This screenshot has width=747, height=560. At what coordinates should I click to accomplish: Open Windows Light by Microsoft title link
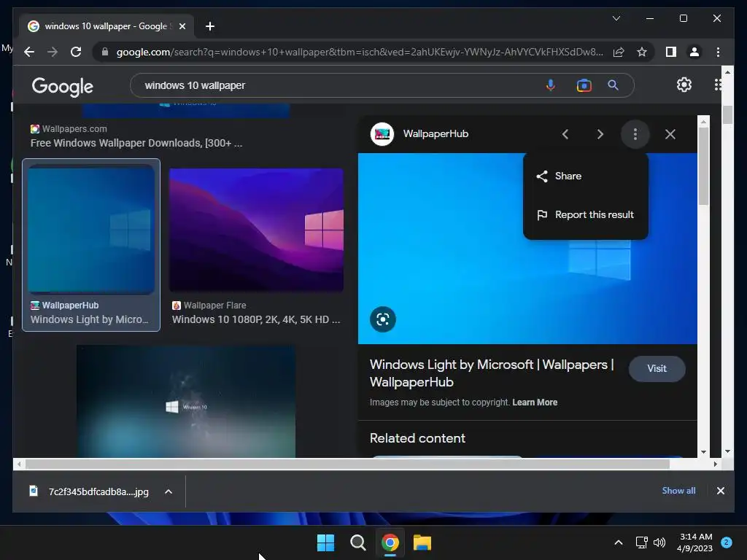click(x=492, y=373)
